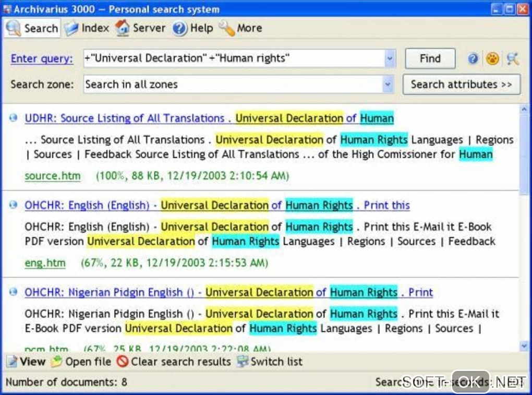Viewport: 532px width, 395px height.
Task: Click the View document icon
Action: (12, 362)
